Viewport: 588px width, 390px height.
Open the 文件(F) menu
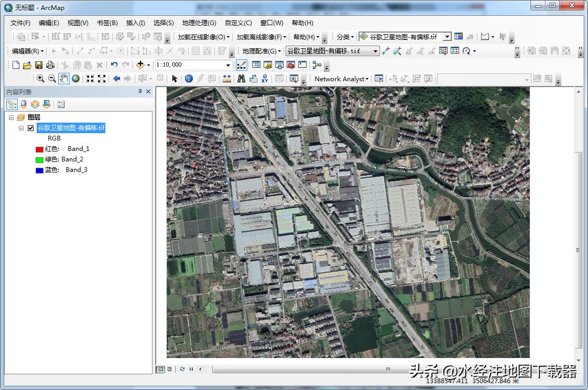20,23
